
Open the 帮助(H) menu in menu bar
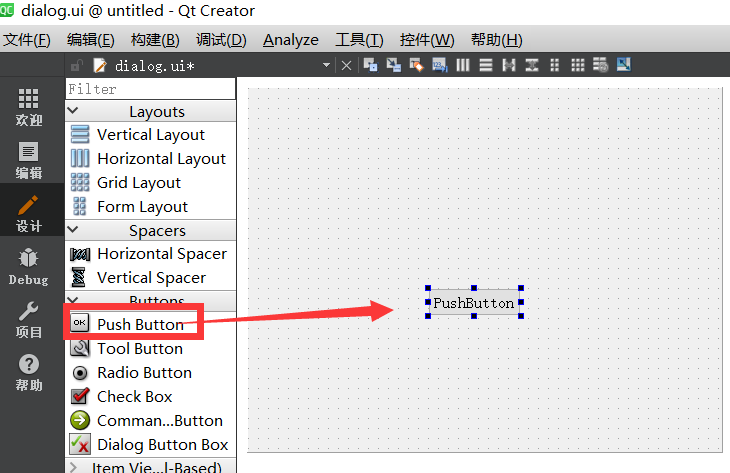497,40
